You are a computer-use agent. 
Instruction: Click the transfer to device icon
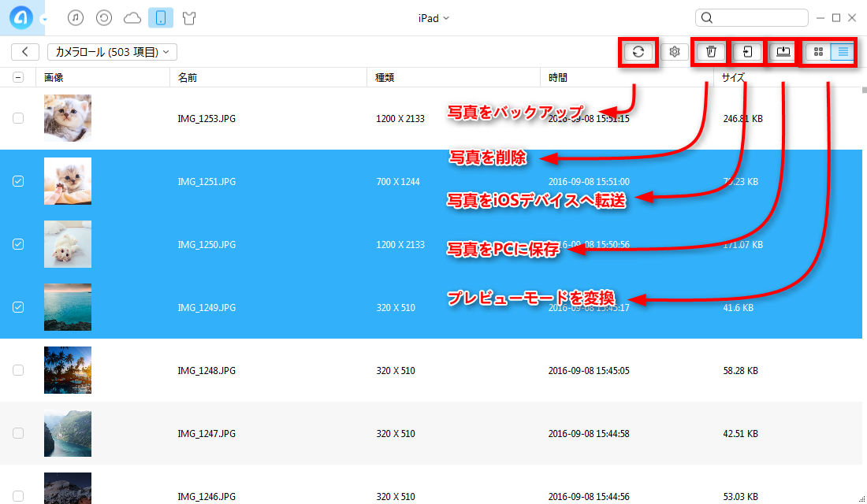click(x=747, y=52)
